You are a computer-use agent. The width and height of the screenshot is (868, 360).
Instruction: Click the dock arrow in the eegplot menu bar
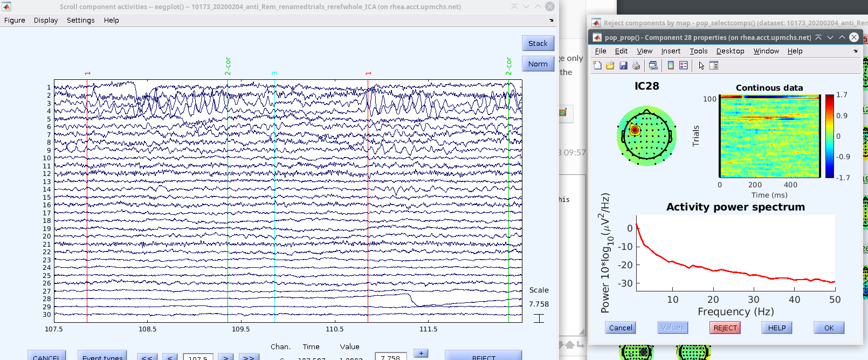pos(552,21)
